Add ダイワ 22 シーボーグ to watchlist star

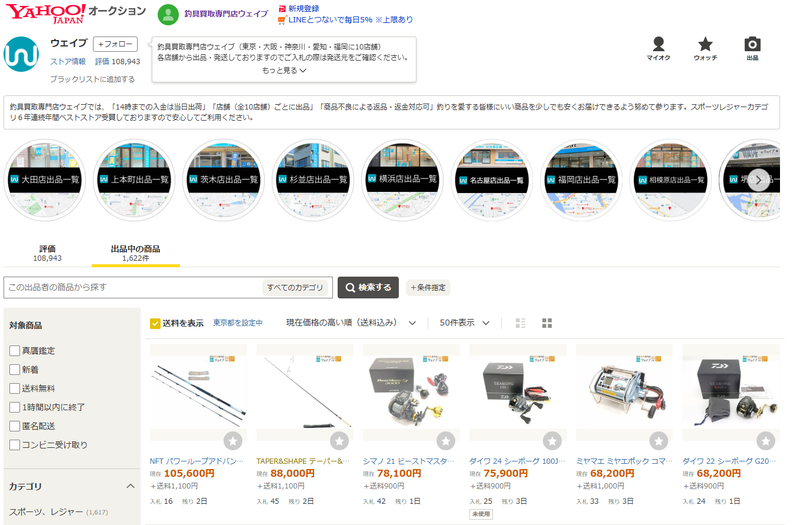pos(765,440)
